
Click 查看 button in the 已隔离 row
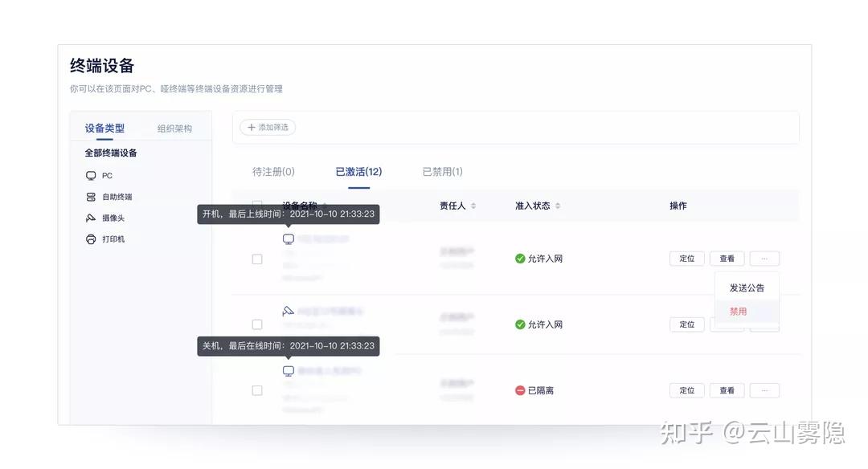(x=727, y=390)
